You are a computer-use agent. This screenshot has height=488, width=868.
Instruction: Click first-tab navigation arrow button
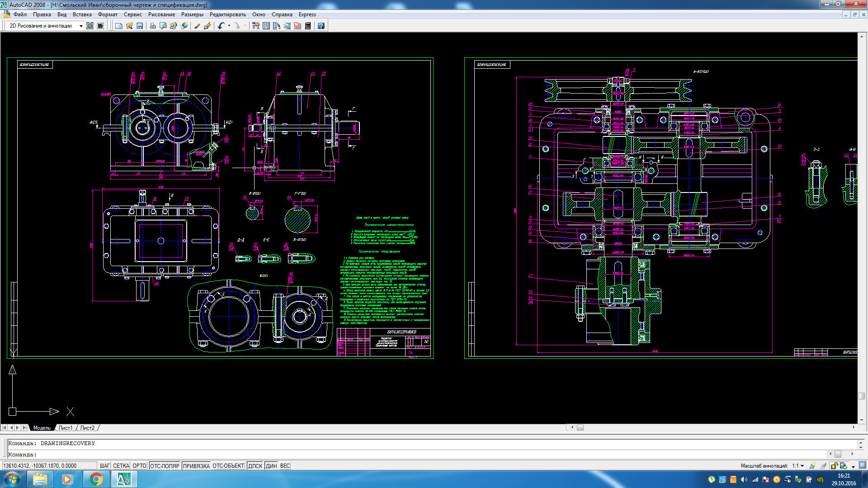pos(4,427)
